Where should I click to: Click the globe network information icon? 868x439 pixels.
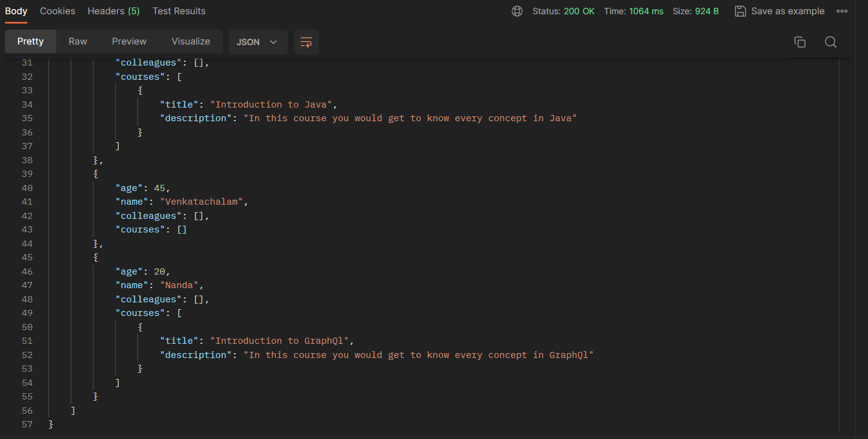point(517,11)
